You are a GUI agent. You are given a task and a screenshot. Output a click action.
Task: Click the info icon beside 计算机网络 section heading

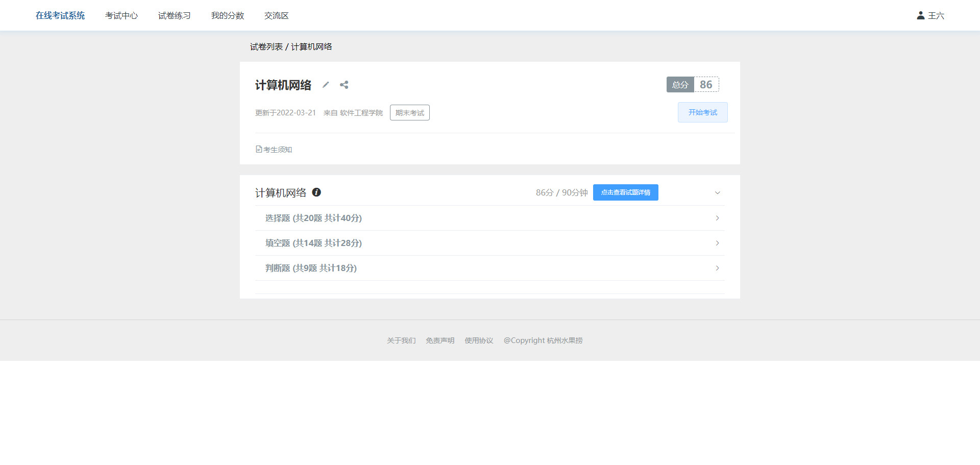tap(316, 192)
